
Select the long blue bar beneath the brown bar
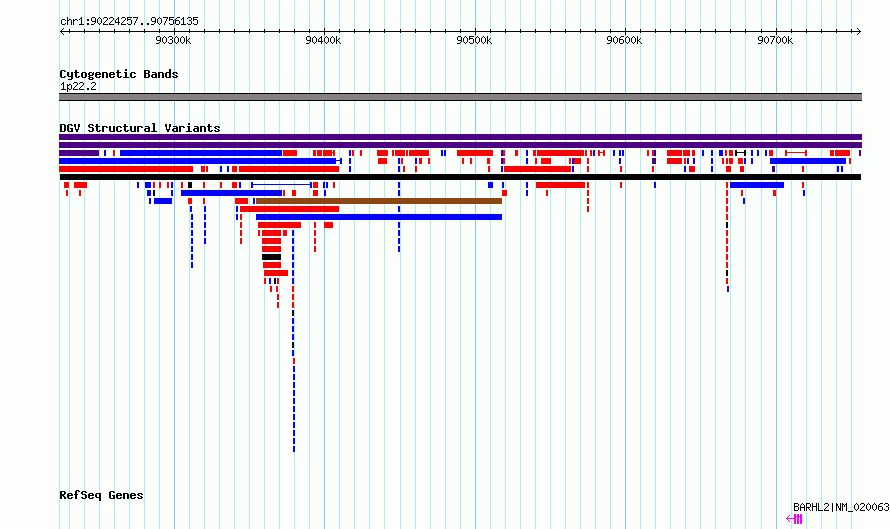tap(379, 217)
